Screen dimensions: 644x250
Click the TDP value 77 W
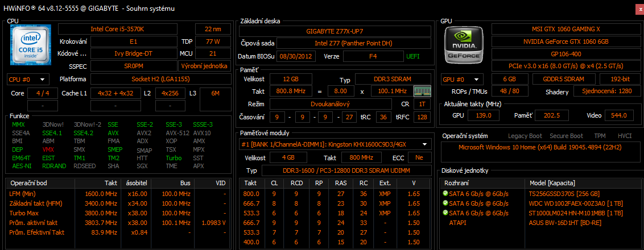tap(213, 41)
